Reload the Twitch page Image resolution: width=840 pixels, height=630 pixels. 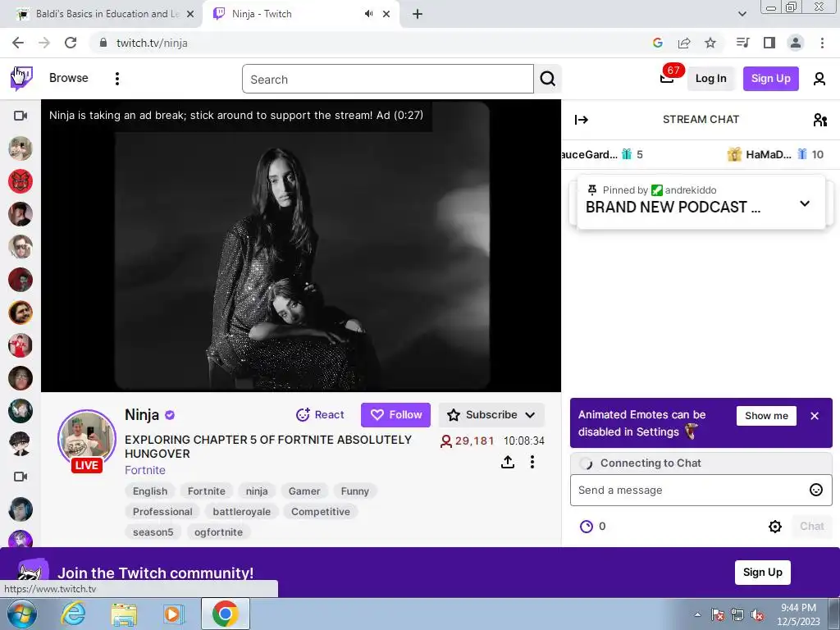(x=71, y=43)
